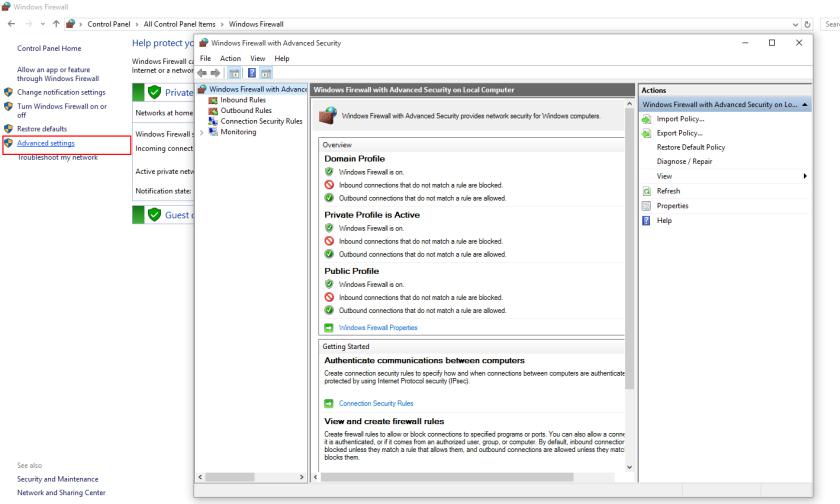
Task: Click the Help action icon
Action: [x=647, y=220]
